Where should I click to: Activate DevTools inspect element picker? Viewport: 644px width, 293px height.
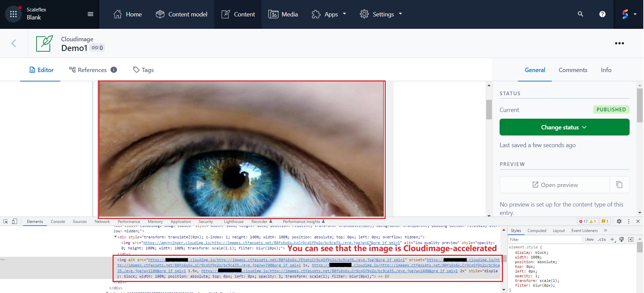tap(6, 222)
